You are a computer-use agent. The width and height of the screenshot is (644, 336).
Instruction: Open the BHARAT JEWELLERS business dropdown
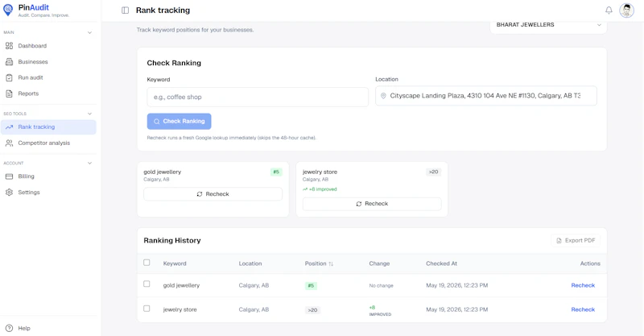[548, 26]
